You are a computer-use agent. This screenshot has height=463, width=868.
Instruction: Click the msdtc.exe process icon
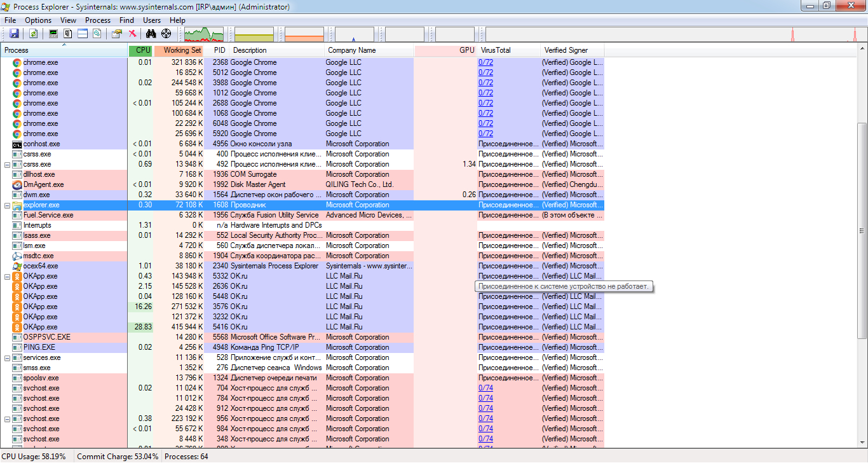click(x=17, y=256)
